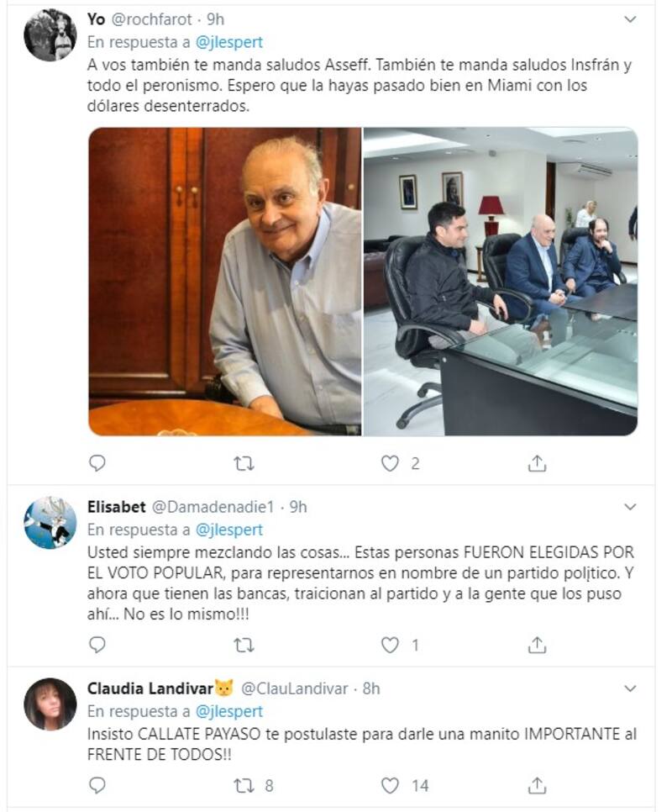Reply to Elisabet's tweet

pos(97,645)
